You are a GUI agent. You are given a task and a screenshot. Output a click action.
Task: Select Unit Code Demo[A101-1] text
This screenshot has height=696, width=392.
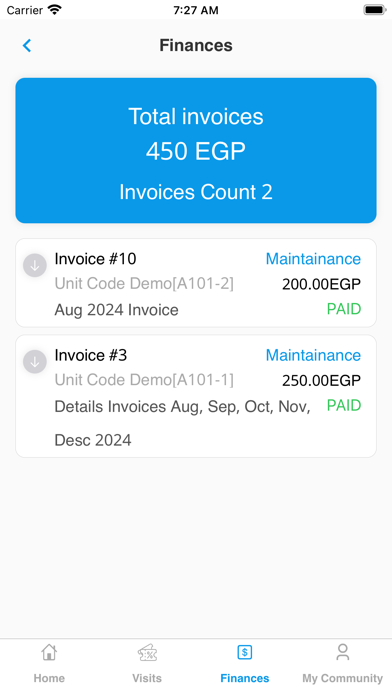pyautogui.click(x=144, y=380)
